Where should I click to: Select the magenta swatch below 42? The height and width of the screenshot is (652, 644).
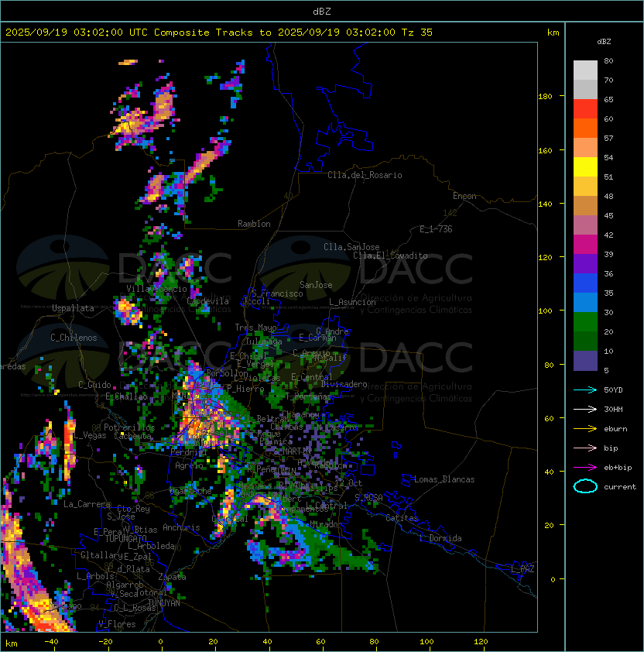click(x=585, y=245)
